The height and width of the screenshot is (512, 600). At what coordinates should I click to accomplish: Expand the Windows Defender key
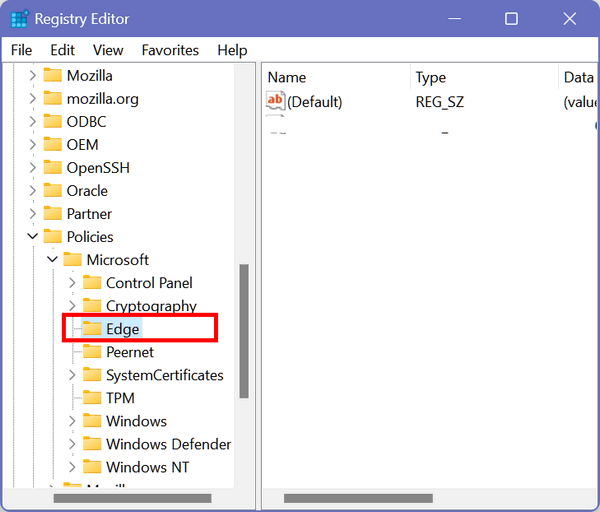pos(72,444)
